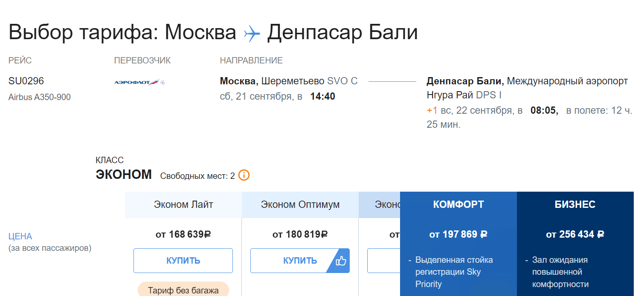644x296 pixels.
Task: Click the Бизнес price от 256 434 ₽
Action: [x=575, y=234]
